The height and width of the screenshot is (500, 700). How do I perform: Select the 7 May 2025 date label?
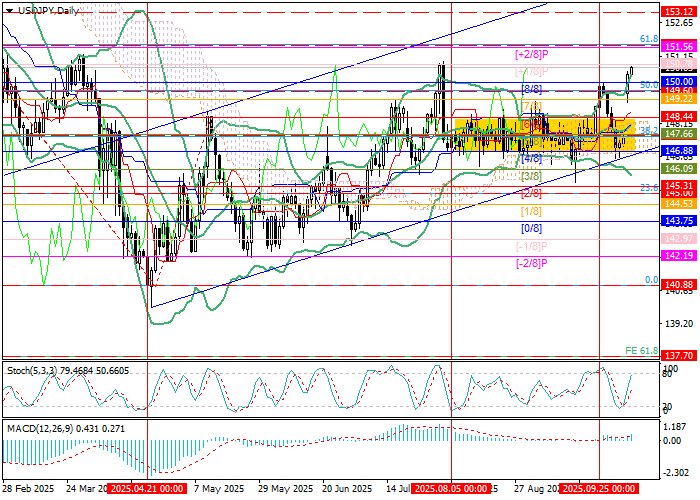(x=219, y=489)
